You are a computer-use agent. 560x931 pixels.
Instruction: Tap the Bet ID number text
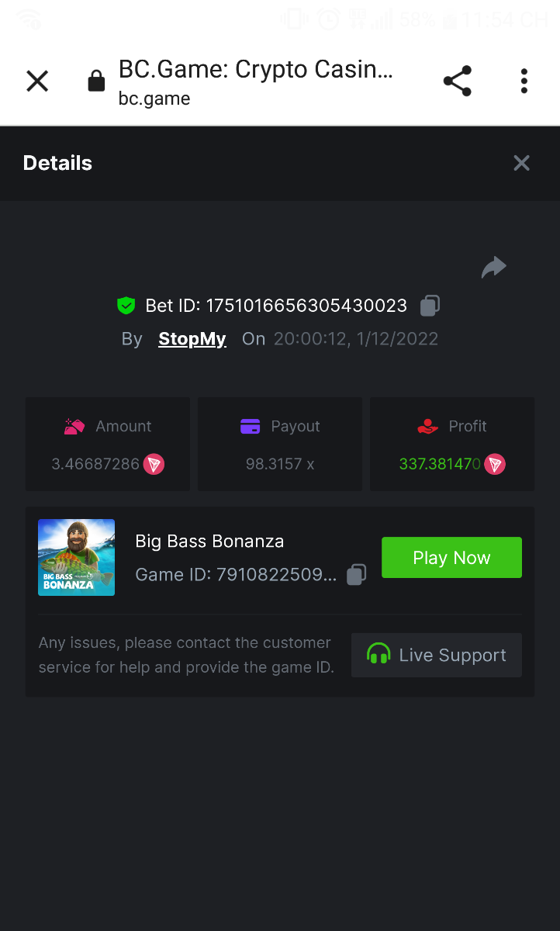pos(306,306)
